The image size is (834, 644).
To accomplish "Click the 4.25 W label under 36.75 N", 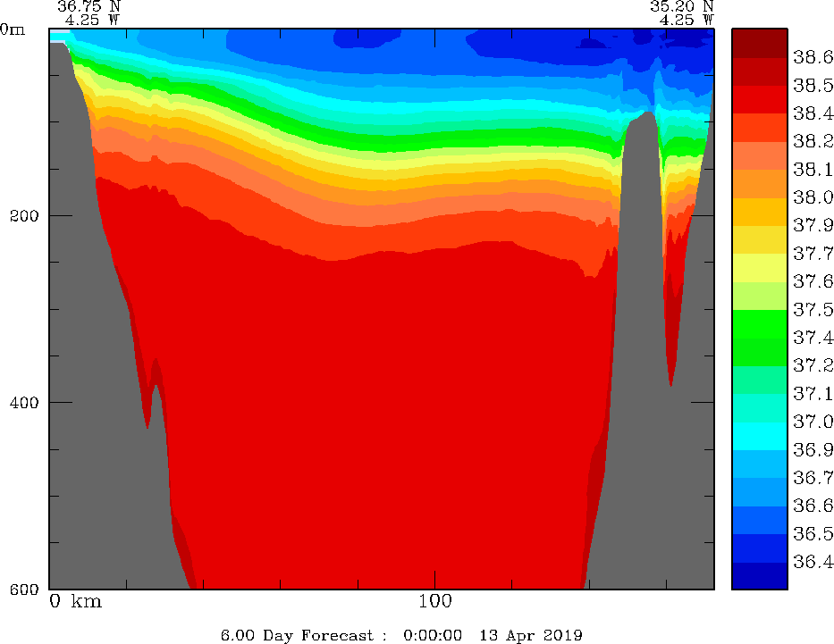I will click(x=93, y=20).
